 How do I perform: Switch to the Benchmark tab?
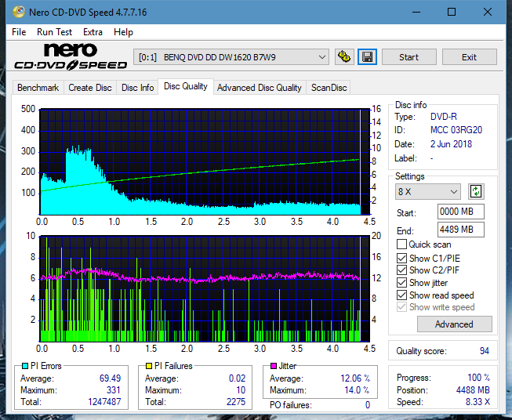click(38, 88)
